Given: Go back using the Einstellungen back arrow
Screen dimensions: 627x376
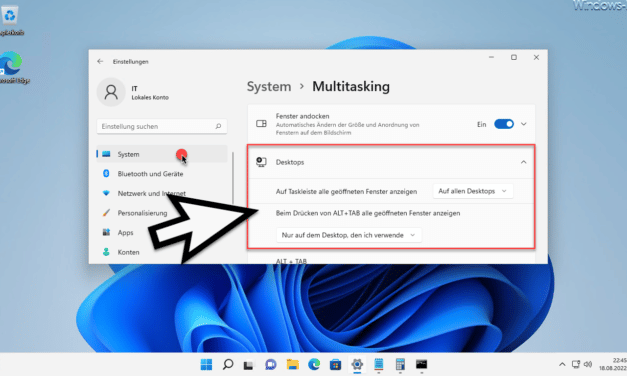Looking at the screenshot, I should pyautogui.click(x=100, y=61).
